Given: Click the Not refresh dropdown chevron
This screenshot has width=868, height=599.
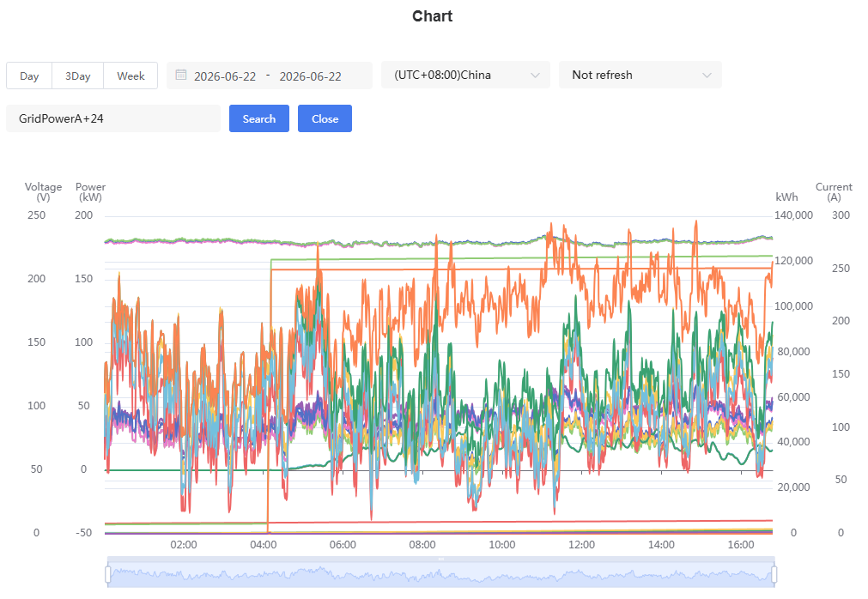Looking at the screenshot, I should tap(707, 76).
